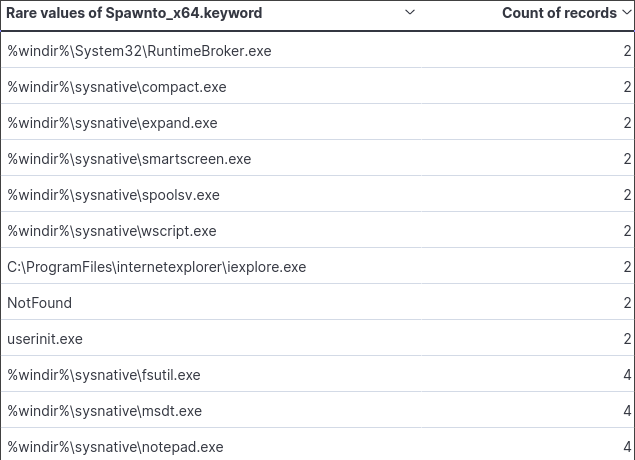Click the sysnative\msdt.exe entry
The width and height of the screenshot is (635, 460).
coord(105,411)
